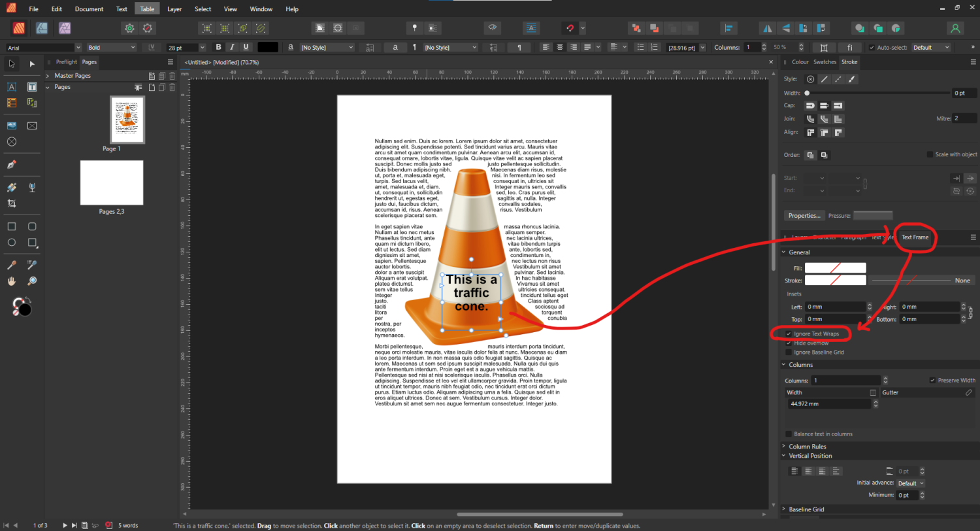980x531 pixels.
Task: Uncheck Ignore Text Wraps
Action: [789, 334]
